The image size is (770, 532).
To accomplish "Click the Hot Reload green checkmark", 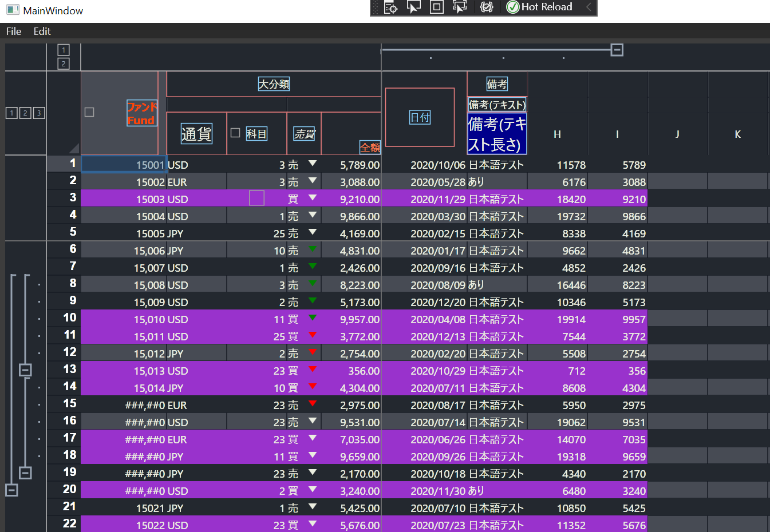I will click(x=513, y=7).
